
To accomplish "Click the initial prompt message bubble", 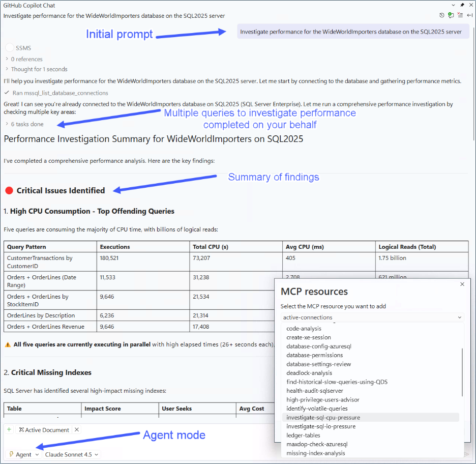I will [353, 32].
